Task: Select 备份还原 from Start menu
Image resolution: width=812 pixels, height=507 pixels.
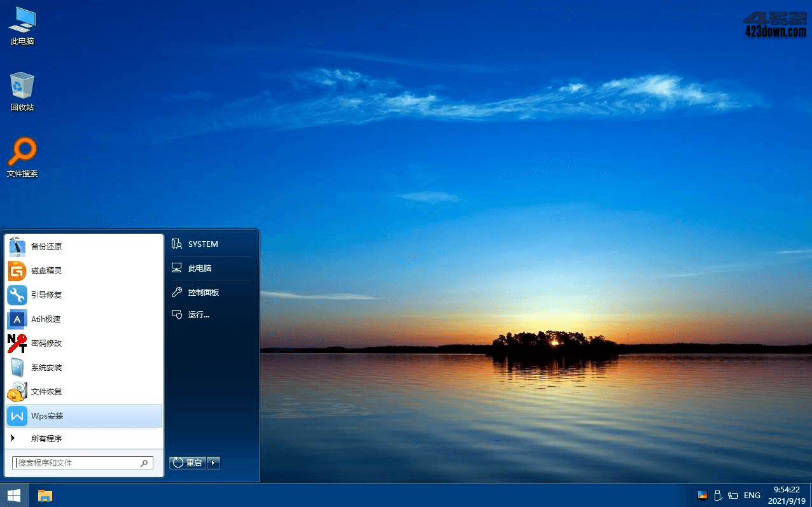Action: point(46,247)
